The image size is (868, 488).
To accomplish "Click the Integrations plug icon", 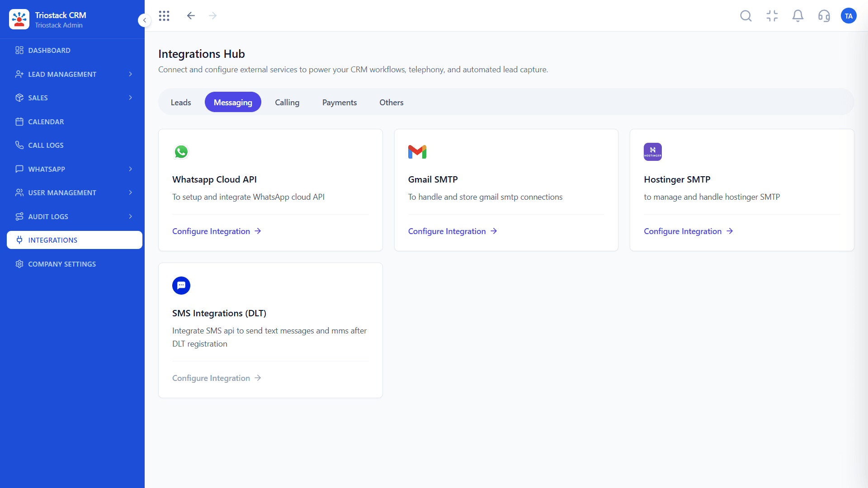I will pos(19,240).
